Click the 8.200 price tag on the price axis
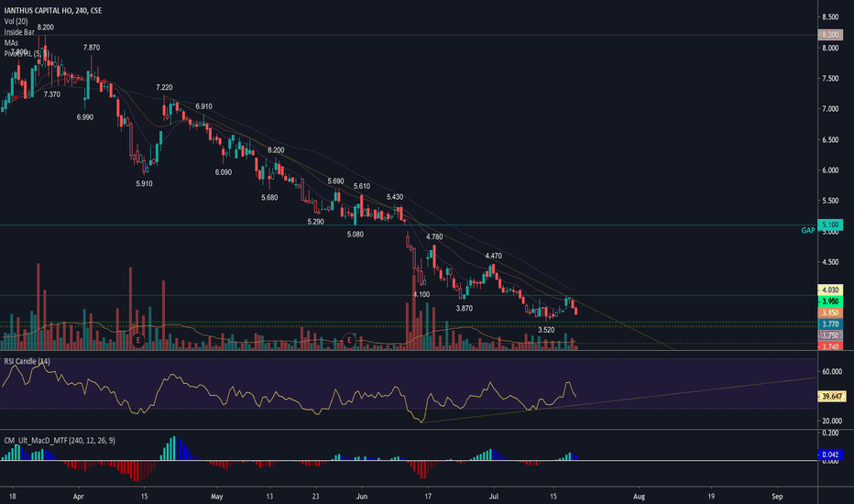The width and height of the screenshot is (854, 504). [830, 35]
